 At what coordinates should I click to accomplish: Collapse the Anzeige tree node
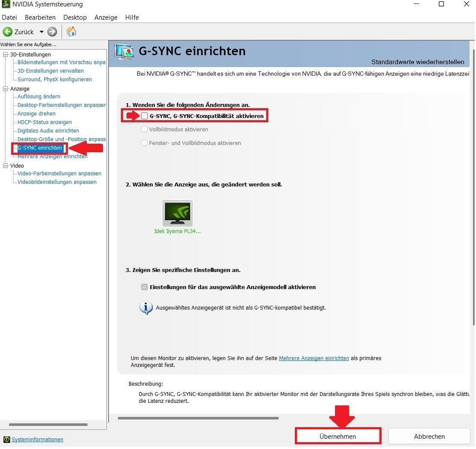pyautogui.click(x=6, y=89)
